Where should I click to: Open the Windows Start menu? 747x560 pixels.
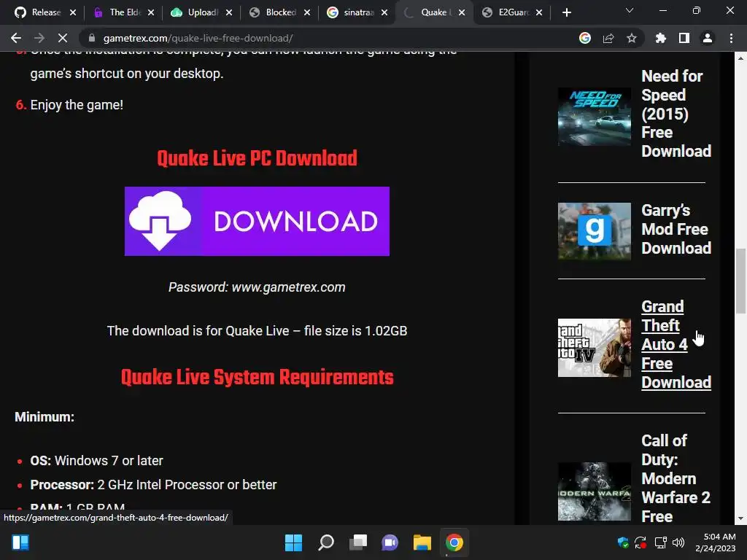[293, 542]
